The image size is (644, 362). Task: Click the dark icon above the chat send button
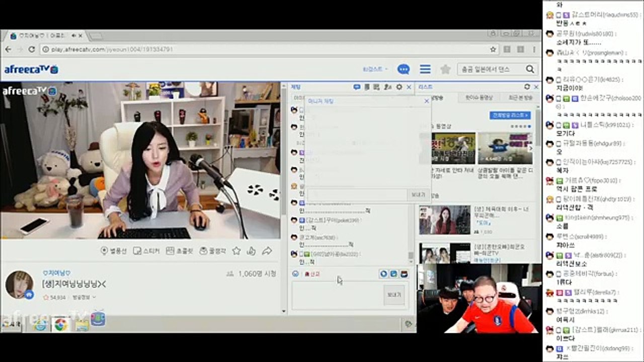click(x=404, y=274)
